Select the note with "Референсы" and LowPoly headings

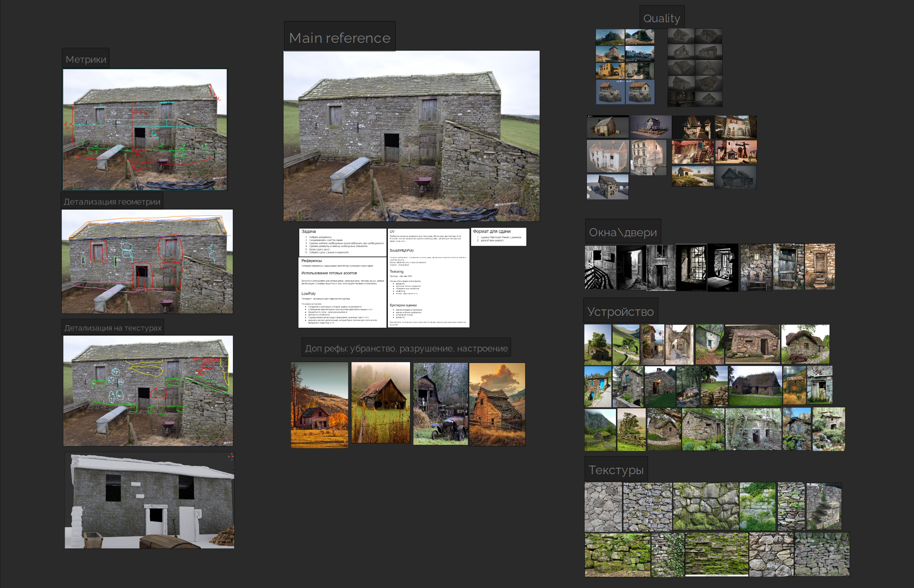coord(342,292)
